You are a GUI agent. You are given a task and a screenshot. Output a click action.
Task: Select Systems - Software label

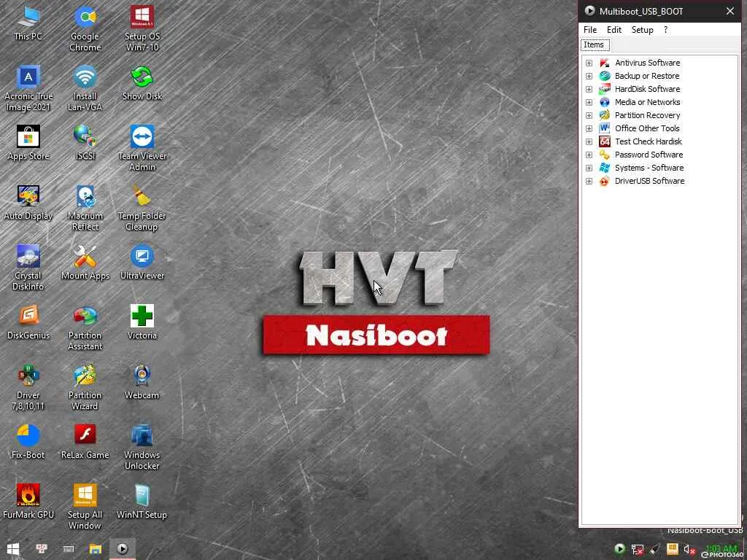tap(649, 168)
